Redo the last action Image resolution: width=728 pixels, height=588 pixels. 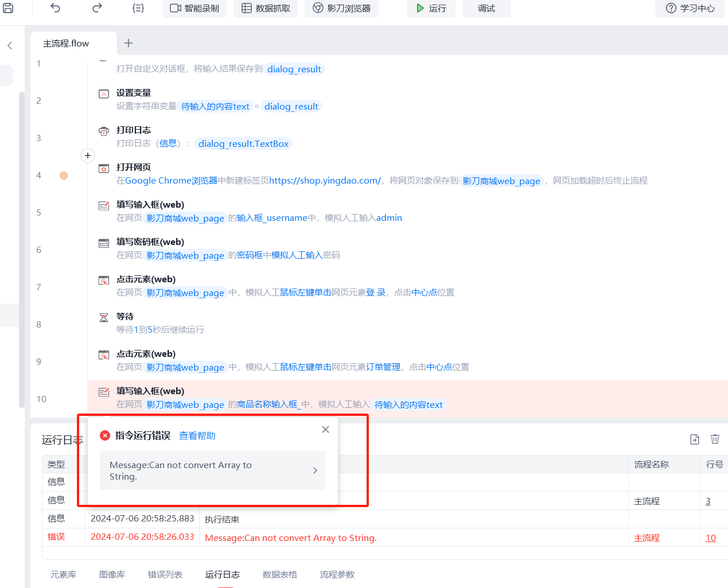click(x=97, y=8)
